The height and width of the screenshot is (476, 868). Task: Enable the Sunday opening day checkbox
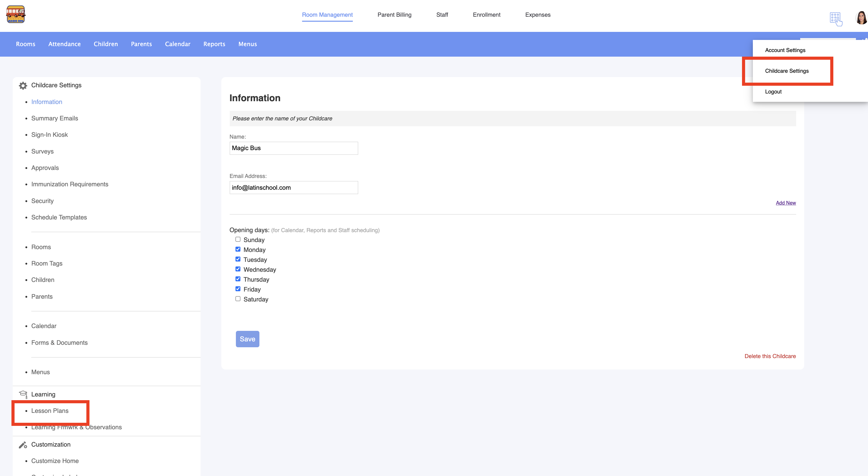pyautogui.click(x=238, y=240)
